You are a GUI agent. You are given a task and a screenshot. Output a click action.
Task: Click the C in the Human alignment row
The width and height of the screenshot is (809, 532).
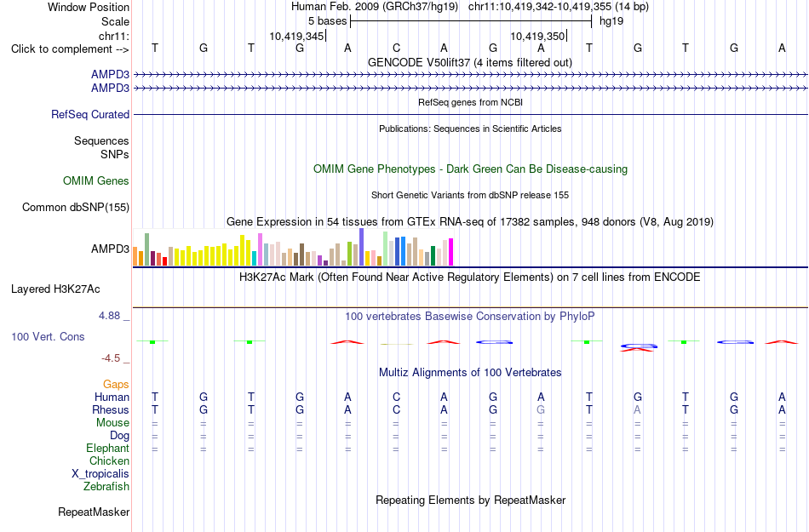(x=396, y=397)
